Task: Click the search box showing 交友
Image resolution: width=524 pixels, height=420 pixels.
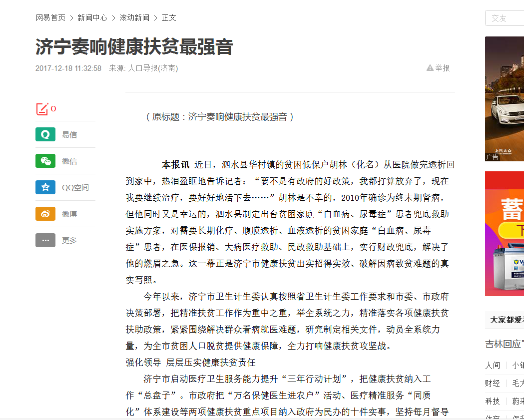Action: pyautogui.click(x=505, y=18)
